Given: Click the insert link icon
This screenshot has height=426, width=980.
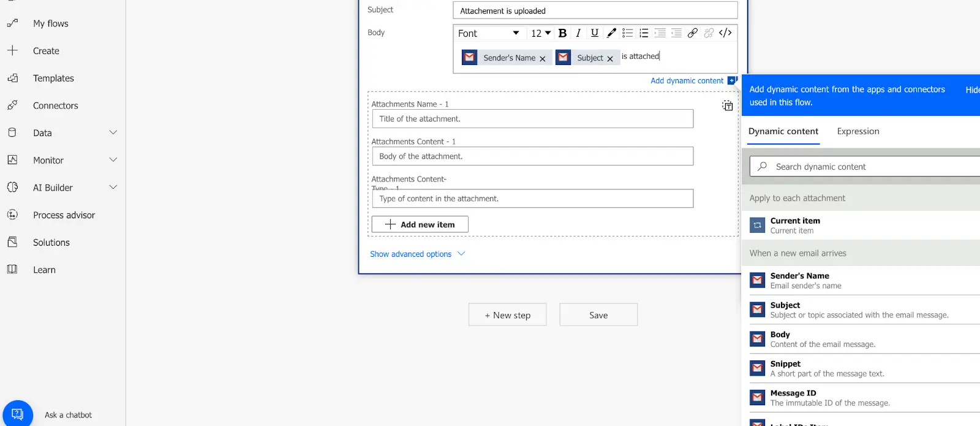Looking at the screenshot, I should point(693,33).
